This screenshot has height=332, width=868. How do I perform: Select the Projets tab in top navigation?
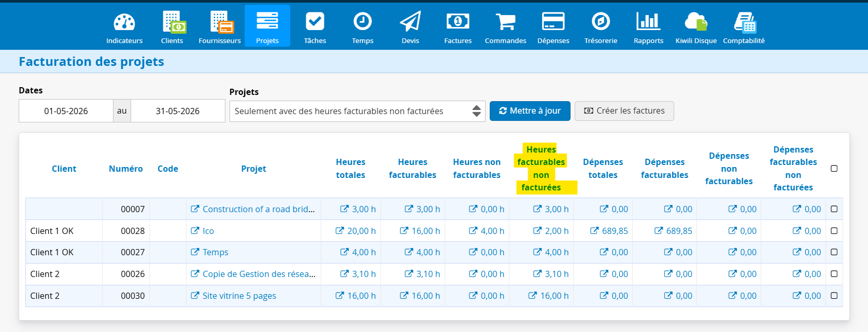click(x=267, y=26)
